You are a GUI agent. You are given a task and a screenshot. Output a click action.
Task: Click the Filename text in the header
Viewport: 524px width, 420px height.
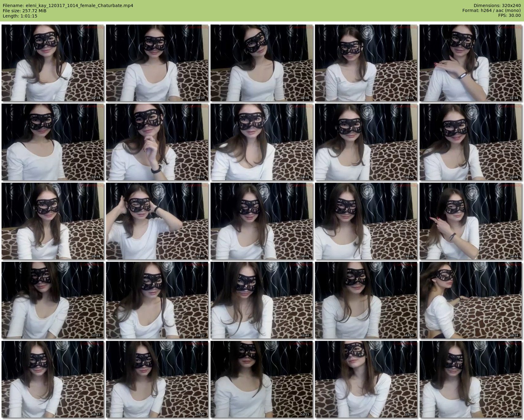click(x=68, y=6)
